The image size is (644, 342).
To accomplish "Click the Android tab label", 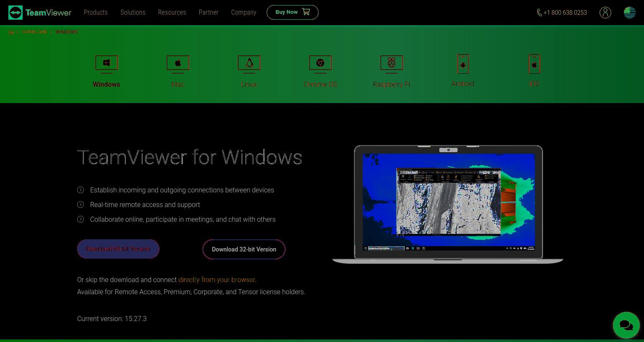I will pyautogui.click(x=463, y=83).
